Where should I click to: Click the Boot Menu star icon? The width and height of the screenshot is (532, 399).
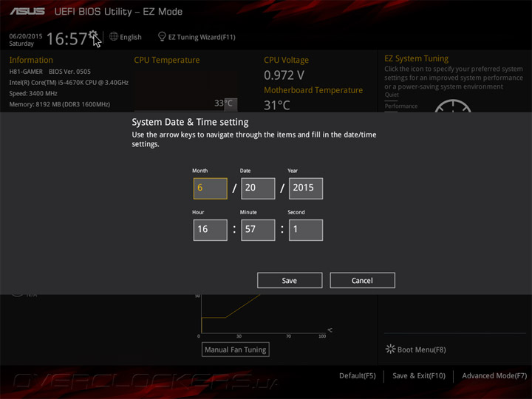pyautogui.click(x=390, y=349)
